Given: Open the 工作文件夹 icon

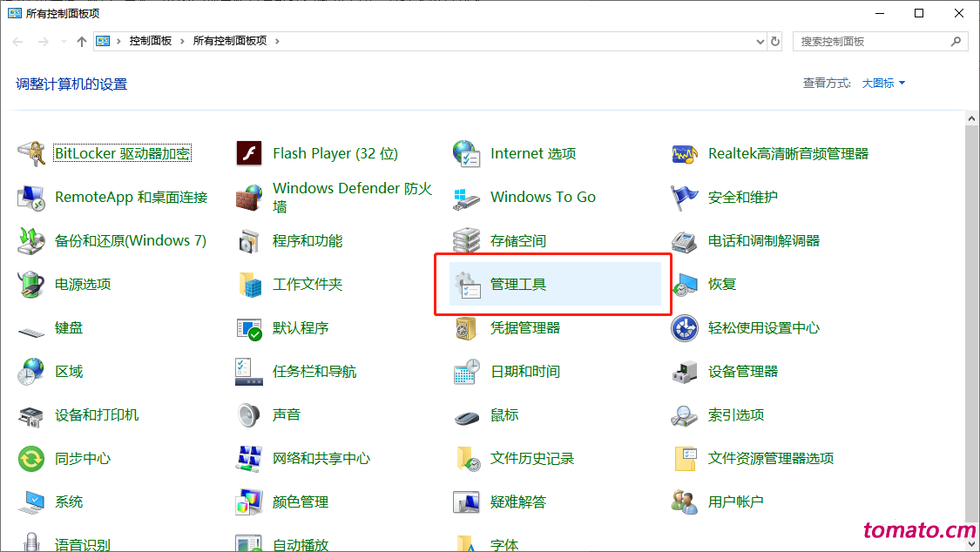Looking at the screenshot, I should (x=249, y=285).
